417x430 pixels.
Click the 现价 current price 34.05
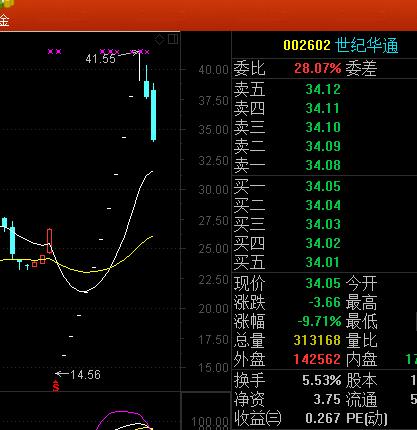click(323, 283)
